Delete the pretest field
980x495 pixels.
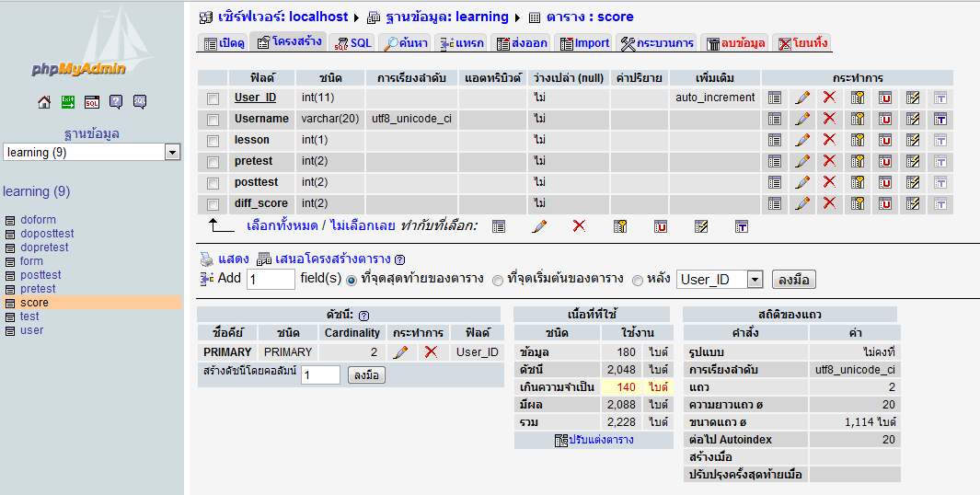click(829, 161)
